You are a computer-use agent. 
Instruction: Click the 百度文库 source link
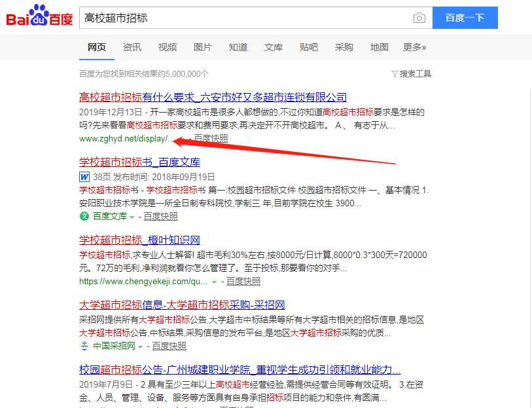[x=110, y=216]
